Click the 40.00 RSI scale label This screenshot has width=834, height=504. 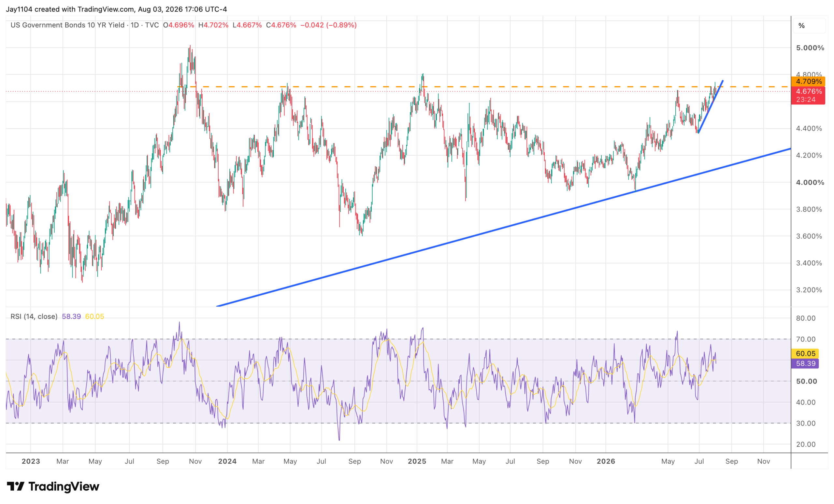click(806, 402)
